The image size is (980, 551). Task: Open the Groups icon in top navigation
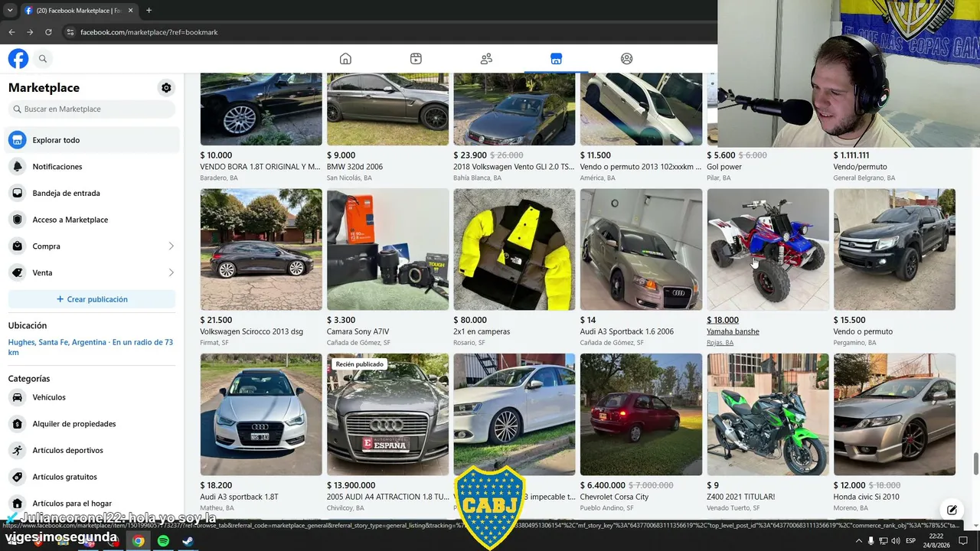coord(627,59)
